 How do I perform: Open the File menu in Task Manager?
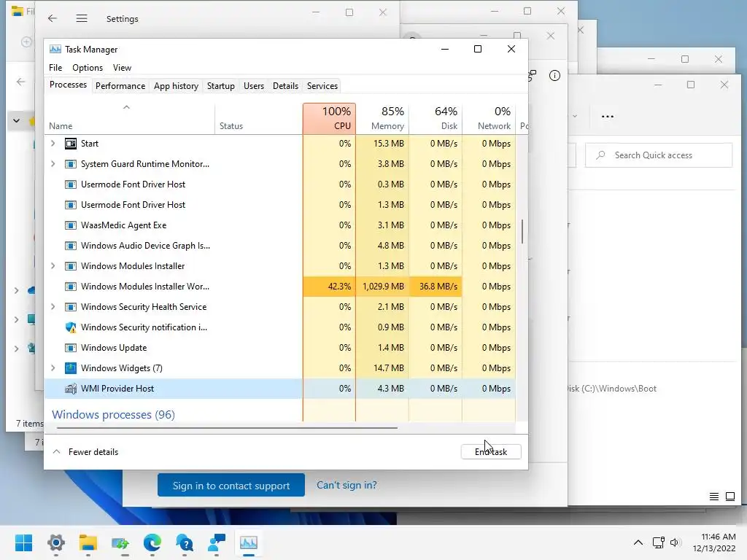click(x=55, y=68)
